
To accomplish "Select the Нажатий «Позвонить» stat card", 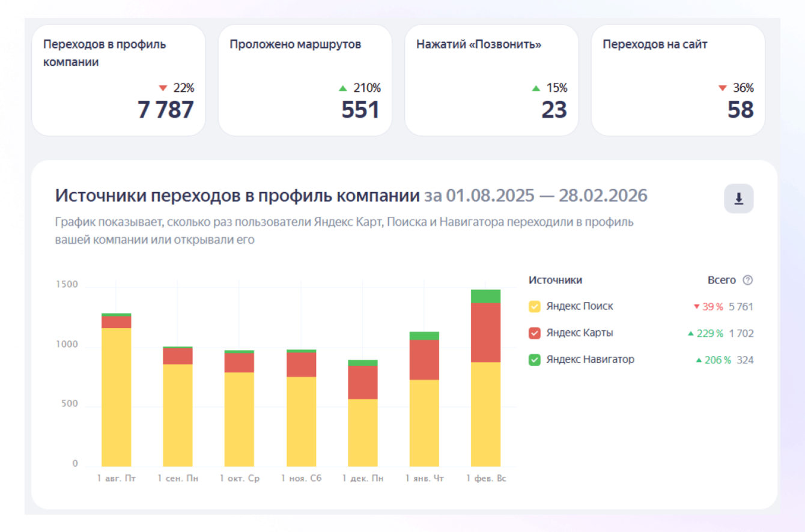I will coord(491,80).
